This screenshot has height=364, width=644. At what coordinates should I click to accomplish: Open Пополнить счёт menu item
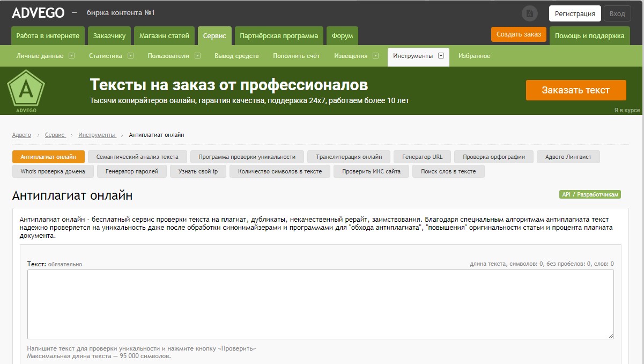296,56
